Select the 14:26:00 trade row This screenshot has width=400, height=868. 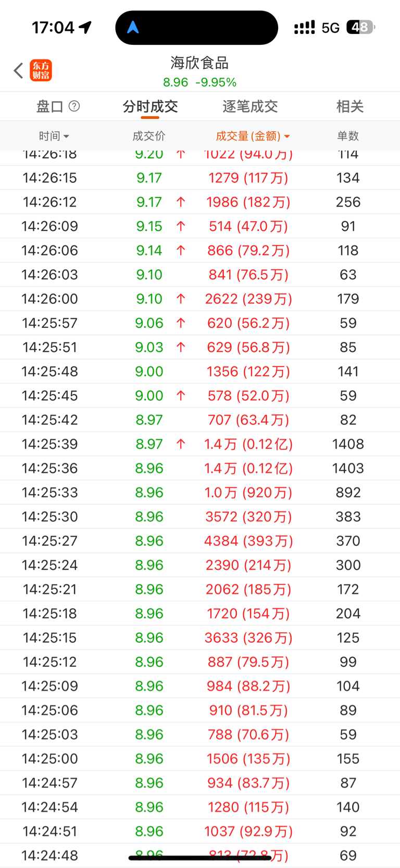(x=200, y=299)
